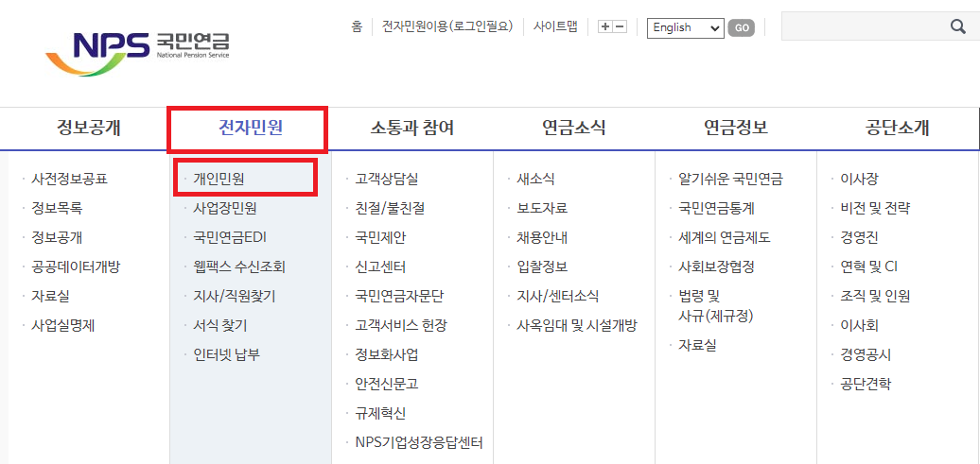This screenshot has width=980, height=464.
Task: Open 법령 및 사규(제규정) submenu item
Action: pos(716,306)
